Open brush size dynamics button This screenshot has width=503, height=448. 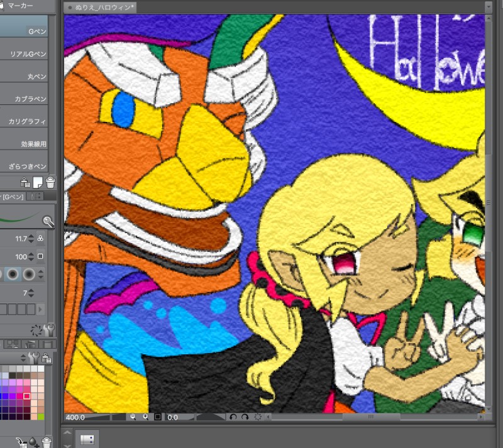pyautogui.click(x=40, y=238)
